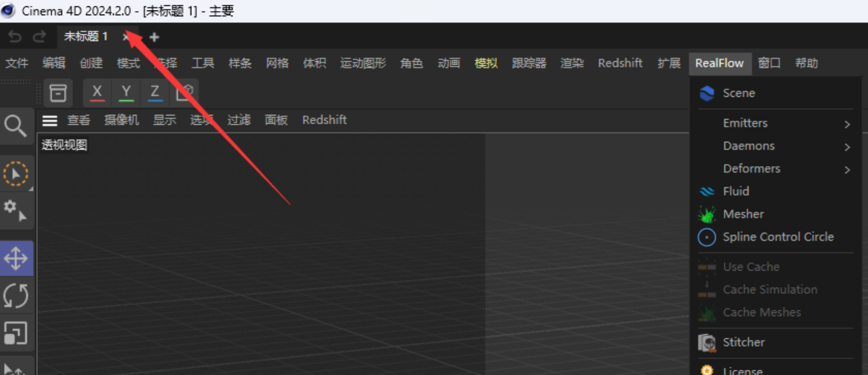Open the search magnifier tool
The height and width of the screenshot is (375, 868).
pos(16,125)
